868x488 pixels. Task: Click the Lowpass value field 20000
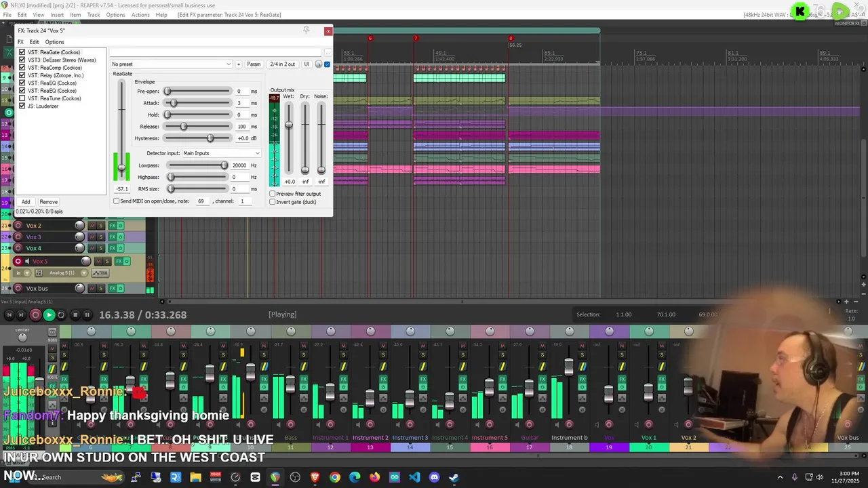[239, 165]
